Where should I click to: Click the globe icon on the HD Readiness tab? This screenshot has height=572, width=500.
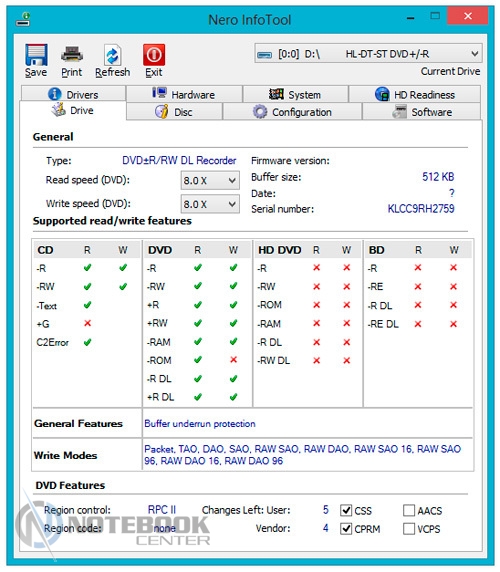pyautogui.click(x=382, y=94)
